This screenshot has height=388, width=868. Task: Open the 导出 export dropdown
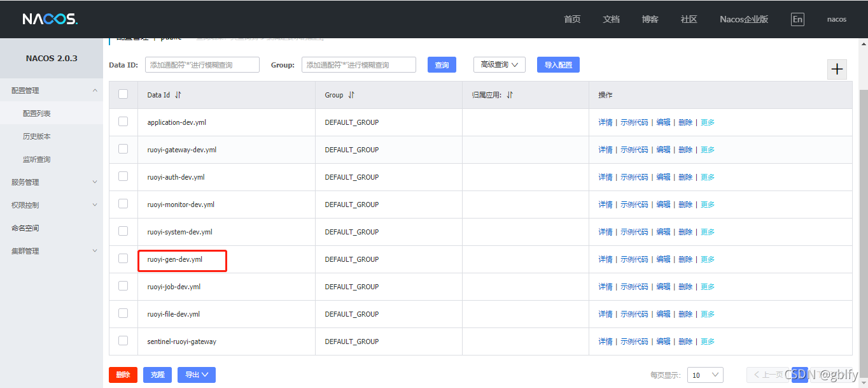197,375
